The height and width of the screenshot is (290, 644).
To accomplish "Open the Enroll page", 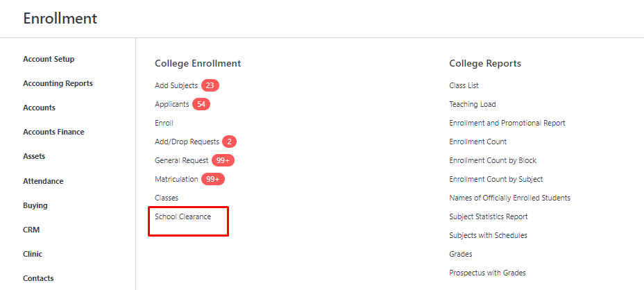I will 164,123.
